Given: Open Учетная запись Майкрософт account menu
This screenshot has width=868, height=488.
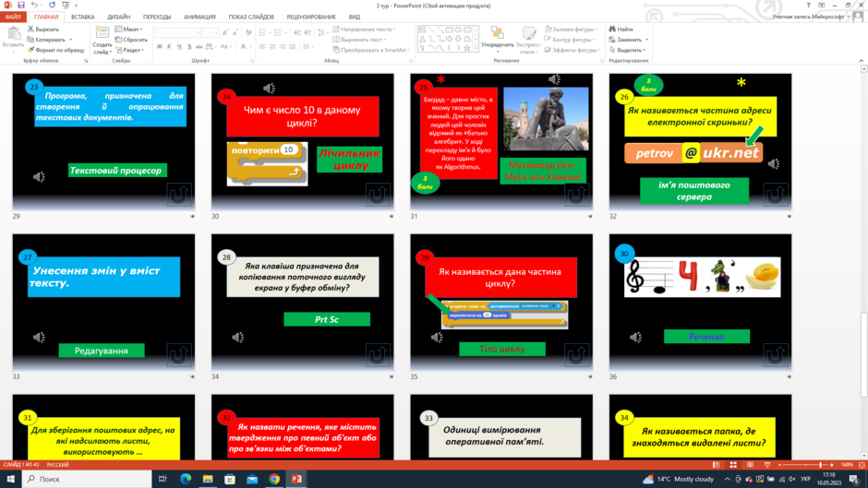Looking at the screenshot, I should [x=811, y=18].
